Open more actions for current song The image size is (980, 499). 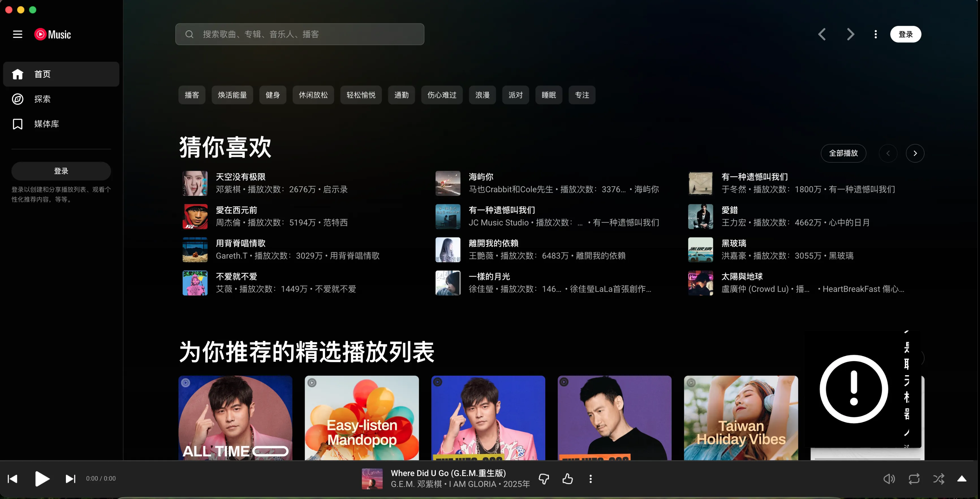[x=591, y=479]
